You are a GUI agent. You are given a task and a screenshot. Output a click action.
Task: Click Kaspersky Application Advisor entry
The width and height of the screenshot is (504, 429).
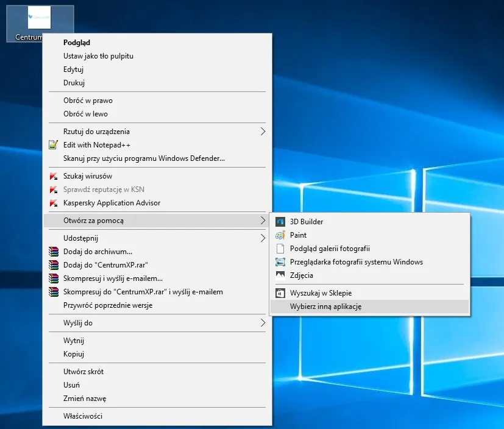tap(112, 203)
